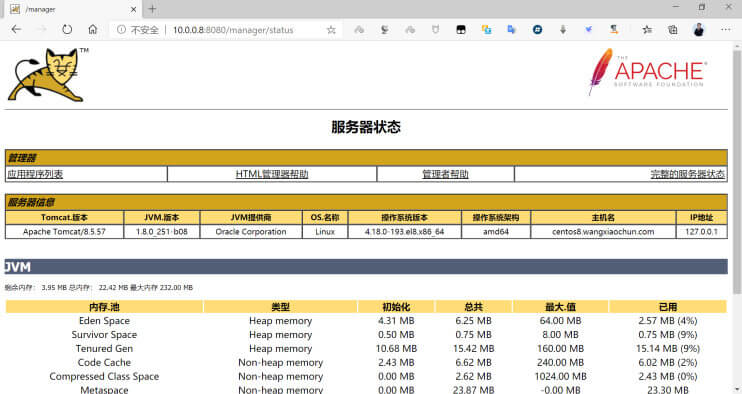
Task: Click the address bar URL field
Action: tap(233, 30)
